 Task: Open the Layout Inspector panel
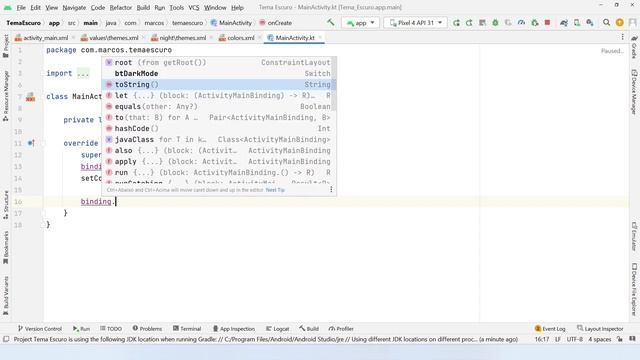click(x=600, y=329)
